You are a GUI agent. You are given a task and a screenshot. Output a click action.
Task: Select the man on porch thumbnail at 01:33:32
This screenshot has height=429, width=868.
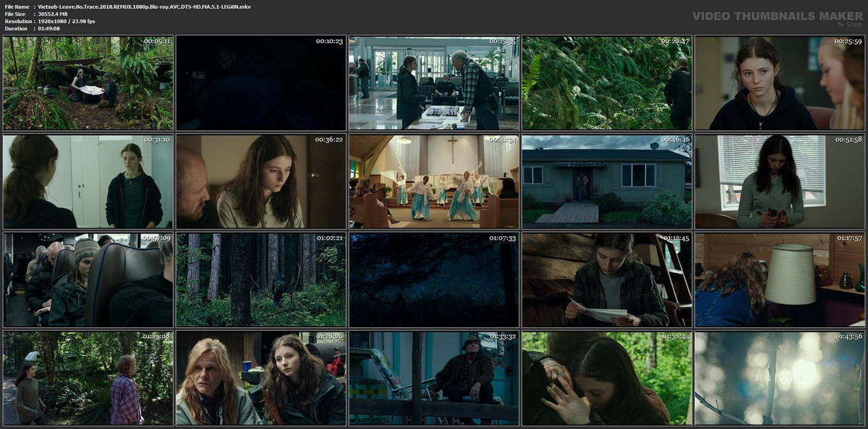pos(434,378)
